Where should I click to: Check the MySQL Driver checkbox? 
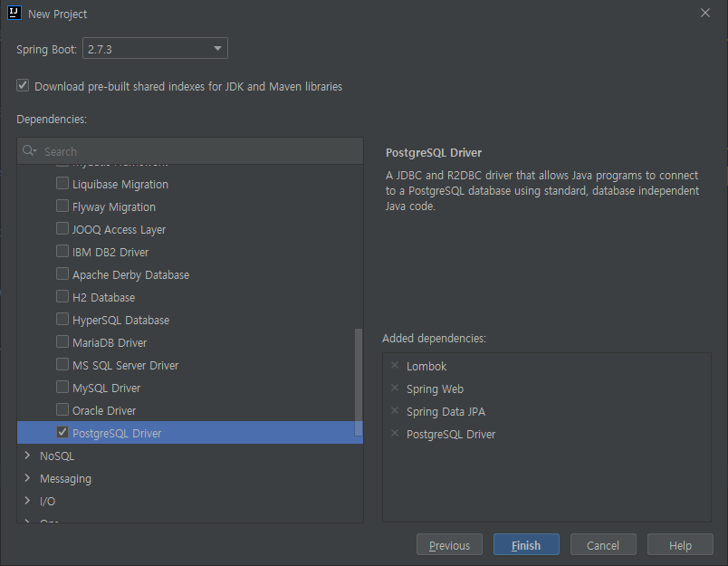tap(62, 388)
